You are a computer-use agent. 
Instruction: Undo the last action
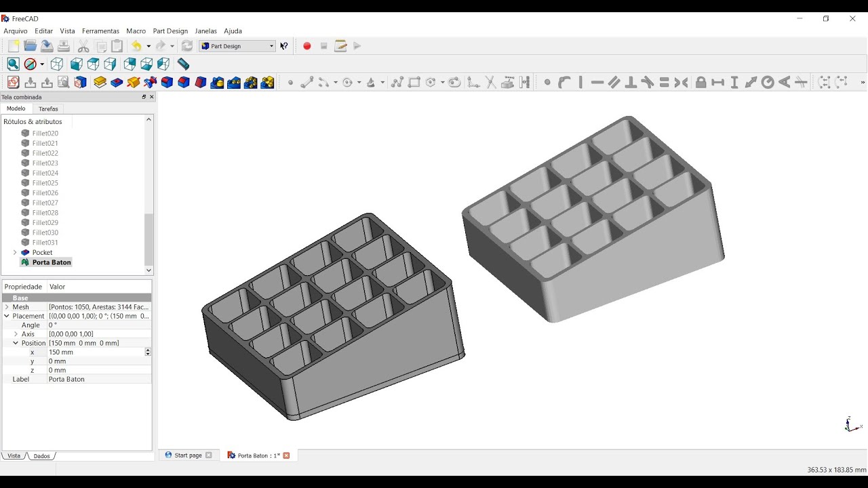(x=138, y=46)
